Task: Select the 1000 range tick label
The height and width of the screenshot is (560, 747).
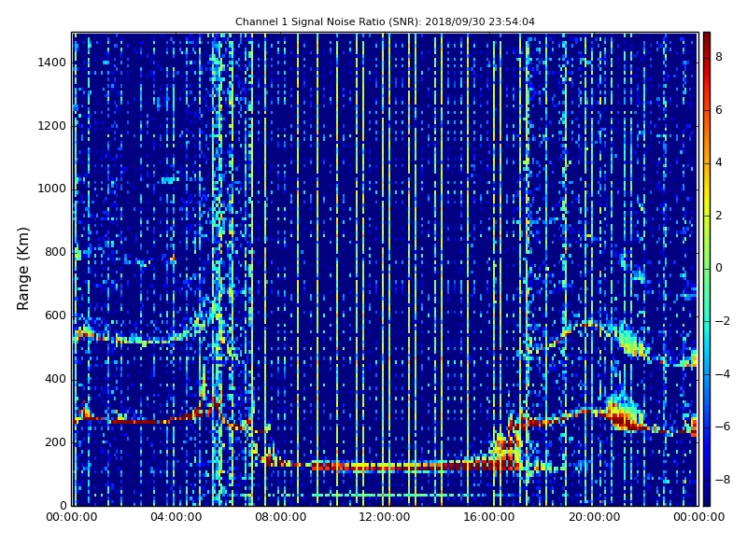Action: (52, 189)
